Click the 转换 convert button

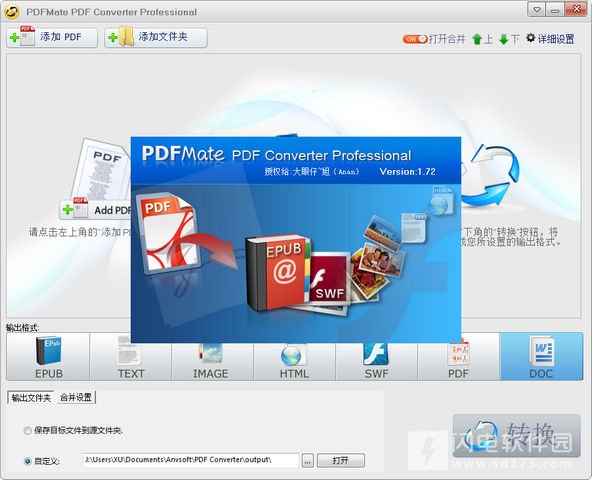tap(516, 436)
